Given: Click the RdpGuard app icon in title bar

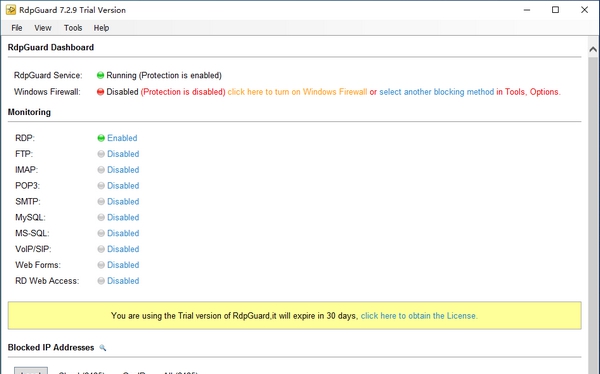Looking at the screenshot, I should click(11, 10).
